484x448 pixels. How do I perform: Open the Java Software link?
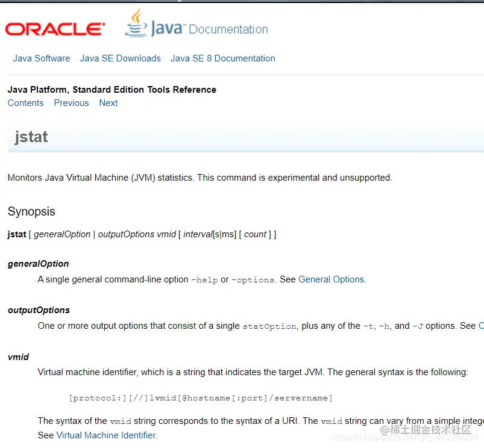point(42,58)
